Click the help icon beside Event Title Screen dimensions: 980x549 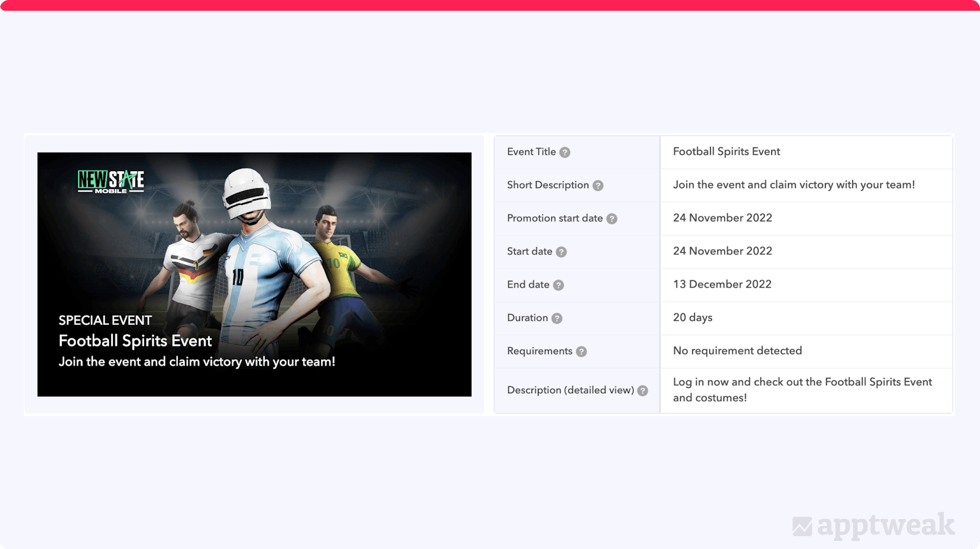tap(565, 153)
